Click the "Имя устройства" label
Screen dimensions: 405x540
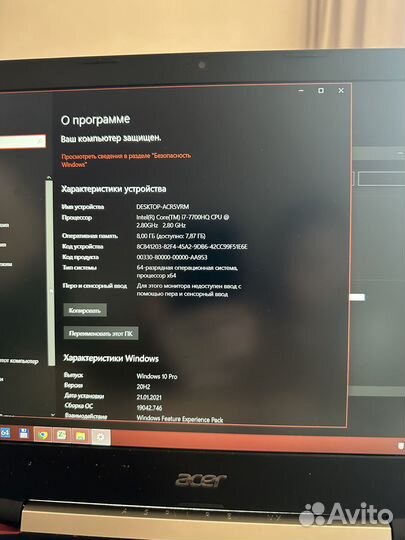83,207
